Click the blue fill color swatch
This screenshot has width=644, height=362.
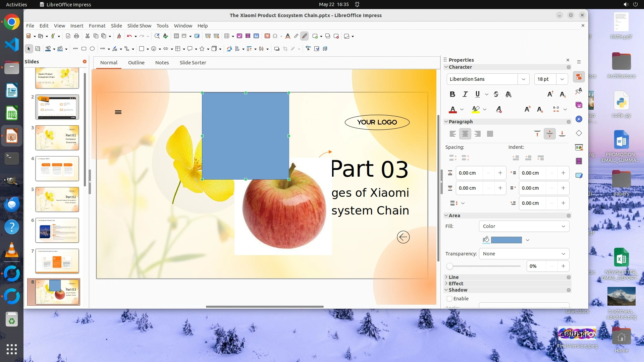[506, 240]
